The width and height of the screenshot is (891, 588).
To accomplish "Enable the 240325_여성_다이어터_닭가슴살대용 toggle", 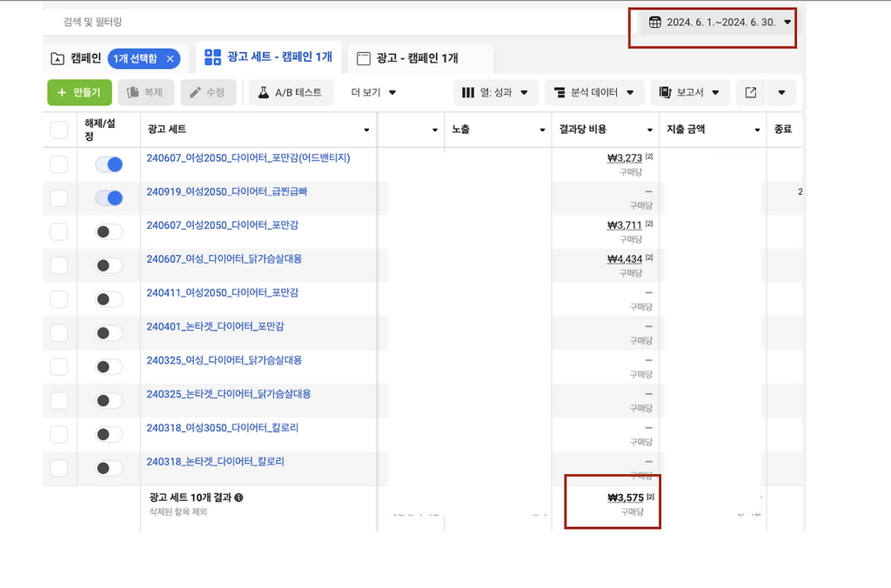I will [x=109, y=367].
